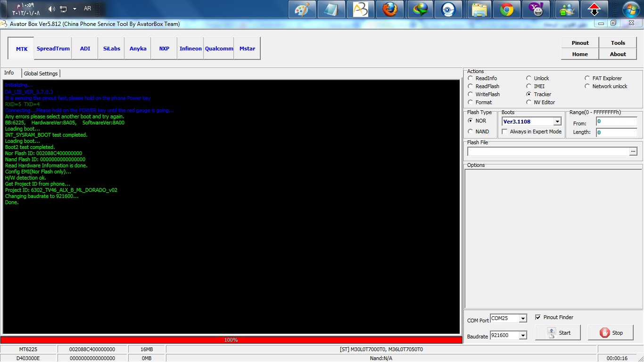Click the Flash File path field
Image resolution: width=644 pixels, height=362 pixels.
click(x=548, y=151)
